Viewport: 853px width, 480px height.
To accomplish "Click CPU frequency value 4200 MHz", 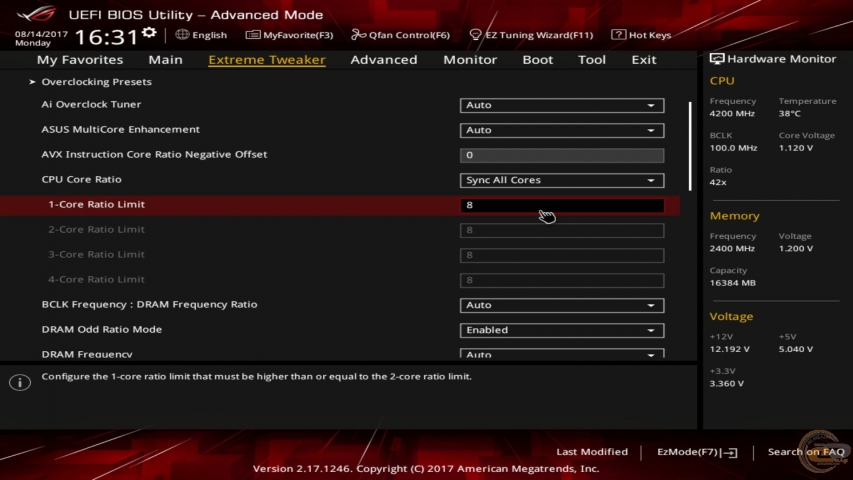I will (732, 114).
